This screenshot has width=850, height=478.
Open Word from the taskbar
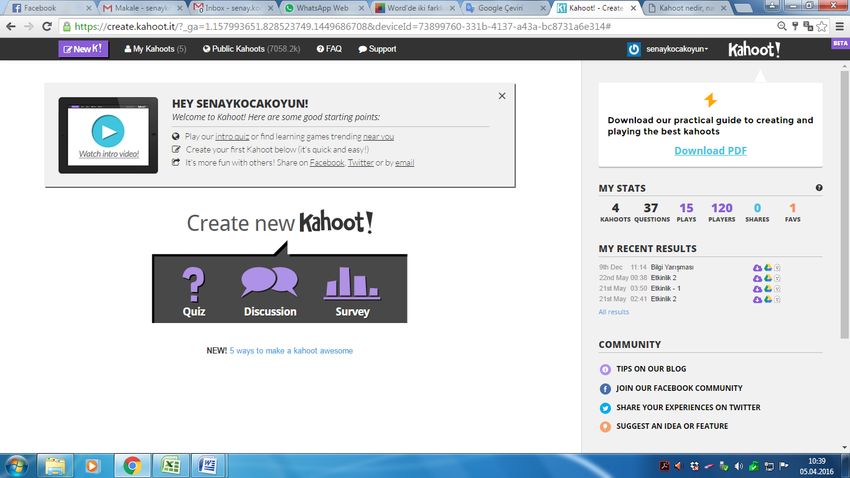[x=208, y=466]
